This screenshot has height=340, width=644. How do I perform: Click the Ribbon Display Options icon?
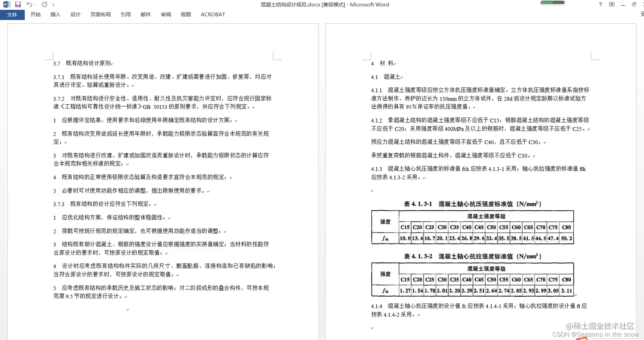pyautogui.click(x=612, y=4)
